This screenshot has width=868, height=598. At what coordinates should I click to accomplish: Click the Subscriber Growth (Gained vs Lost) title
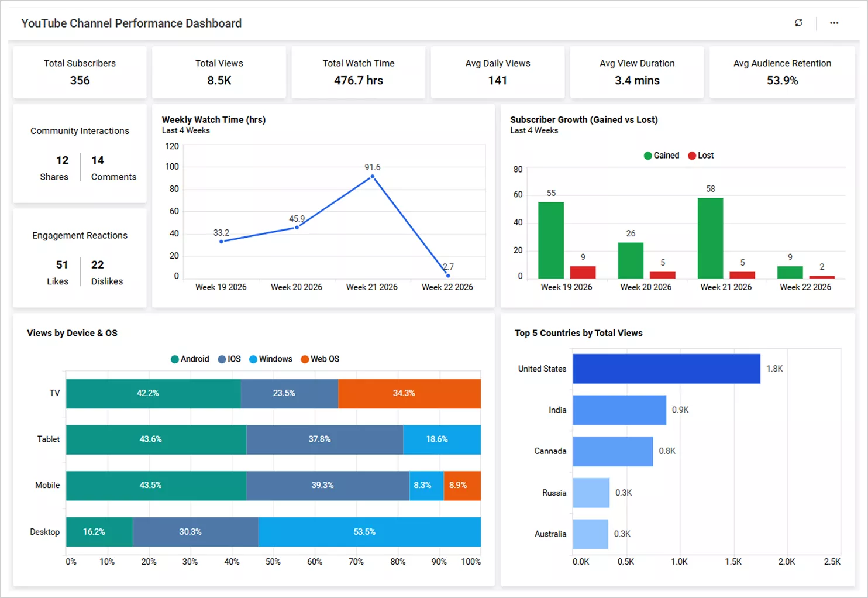(x=584, y=119)
